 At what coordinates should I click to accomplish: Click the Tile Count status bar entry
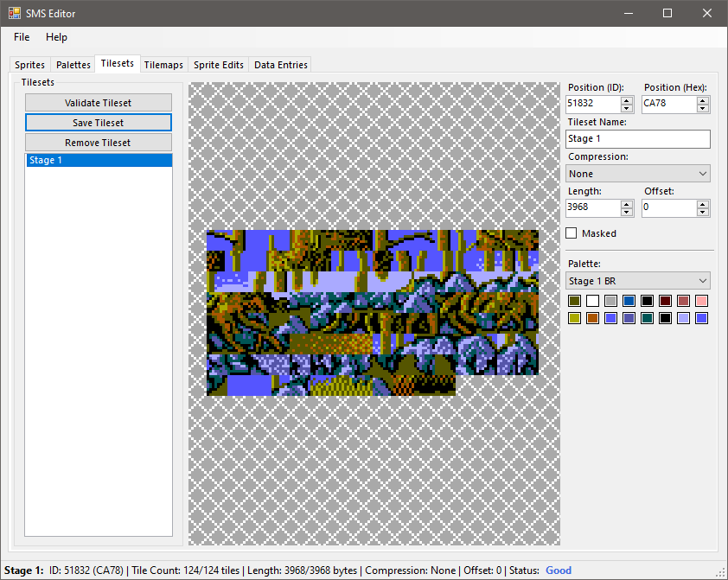(x=186, y=570)
